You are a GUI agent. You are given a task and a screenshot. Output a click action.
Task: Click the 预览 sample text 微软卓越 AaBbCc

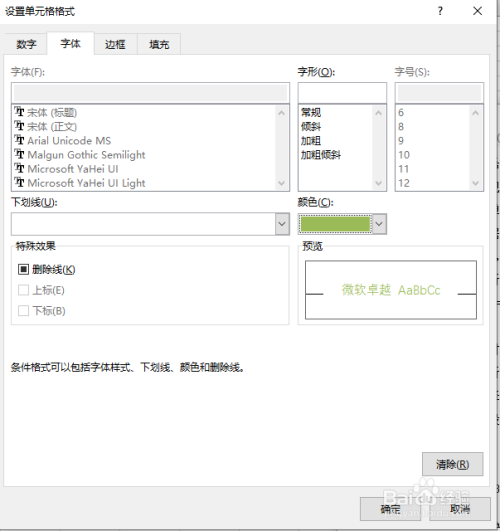[x=391, y=290]
